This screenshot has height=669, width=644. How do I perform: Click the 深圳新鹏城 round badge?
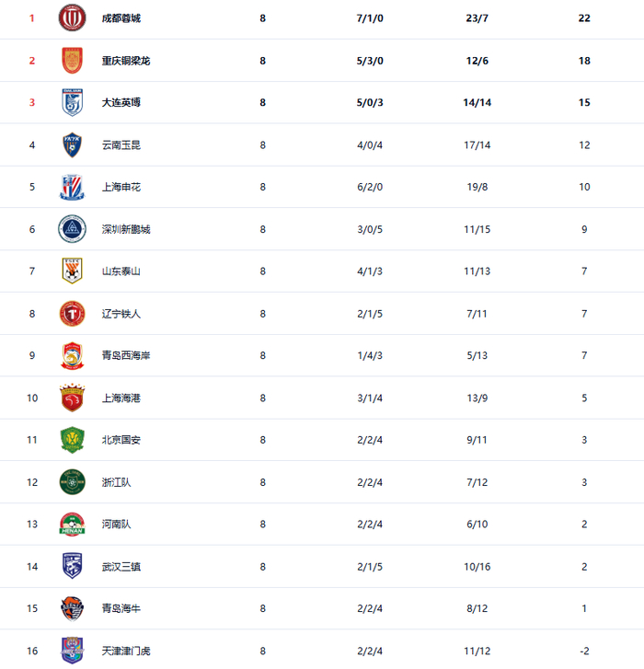72,229
